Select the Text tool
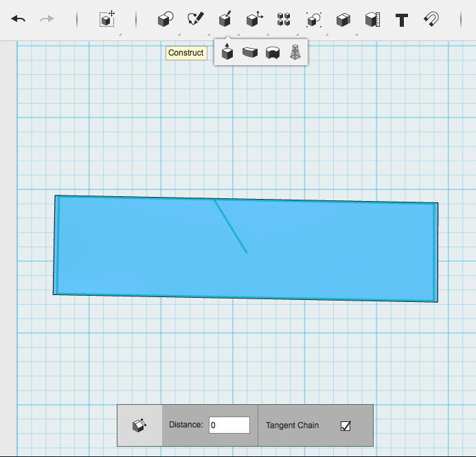Screen dimensions: 476x457 402,20
